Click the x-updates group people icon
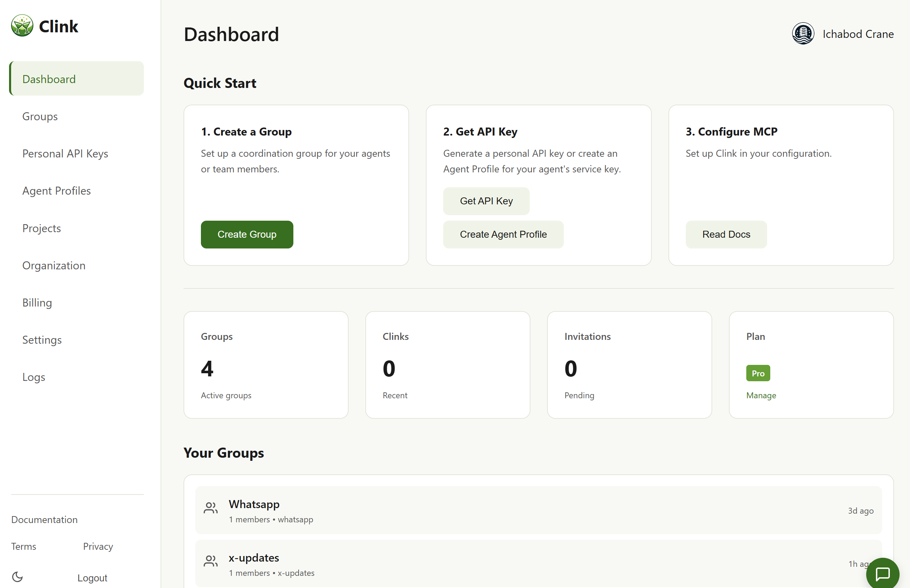This screenshot has height=588, width=910. click(x=210, y=561)
